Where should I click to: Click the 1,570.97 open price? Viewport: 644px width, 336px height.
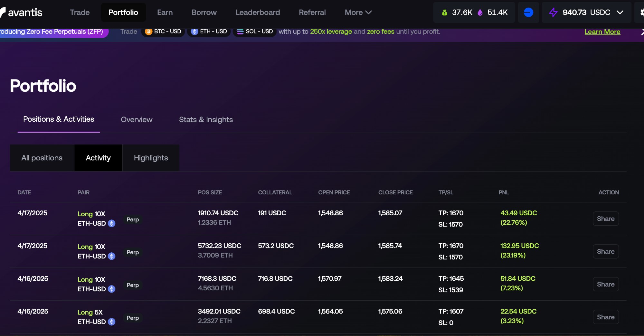330,279
